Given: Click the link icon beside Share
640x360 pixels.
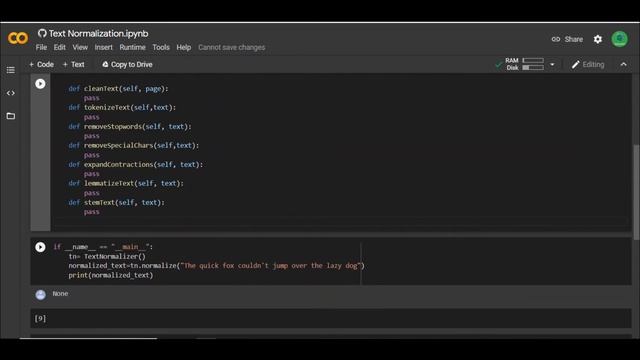Looking at the screenshot, I should [556, 39].
